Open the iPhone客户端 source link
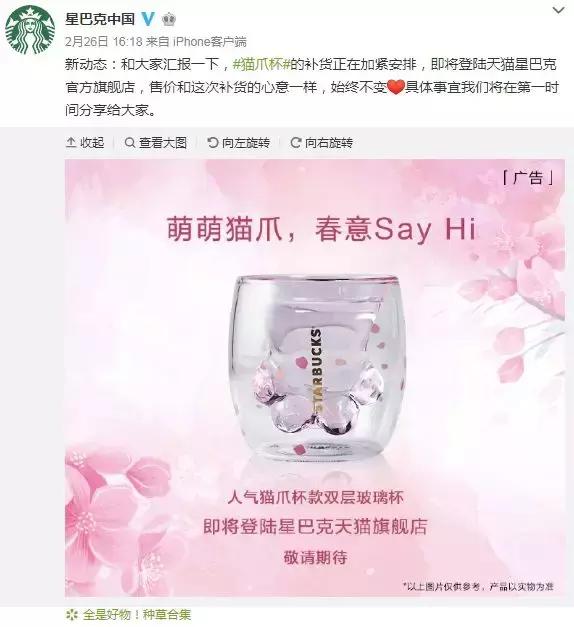 209,41
